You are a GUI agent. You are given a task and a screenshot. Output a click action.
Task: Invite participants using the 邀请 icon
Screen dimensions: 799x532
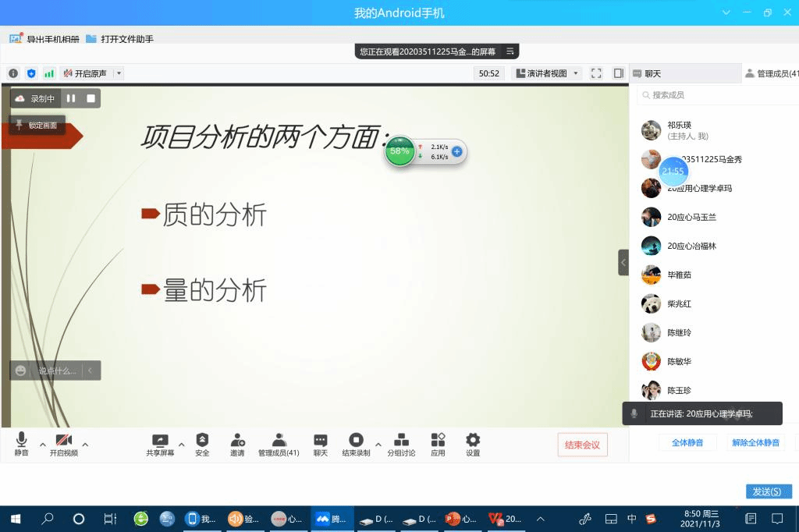coord(237,442)
